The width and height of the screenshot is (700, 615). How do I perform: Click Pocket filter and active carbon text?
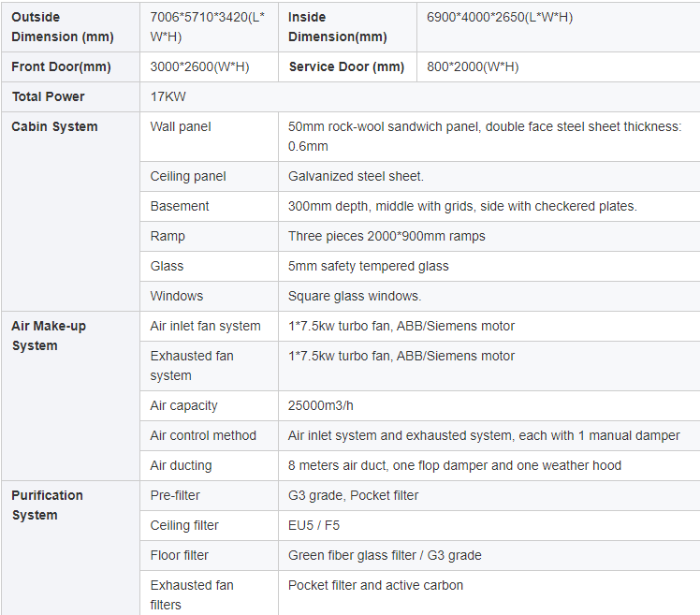click(x=375, y=585)
